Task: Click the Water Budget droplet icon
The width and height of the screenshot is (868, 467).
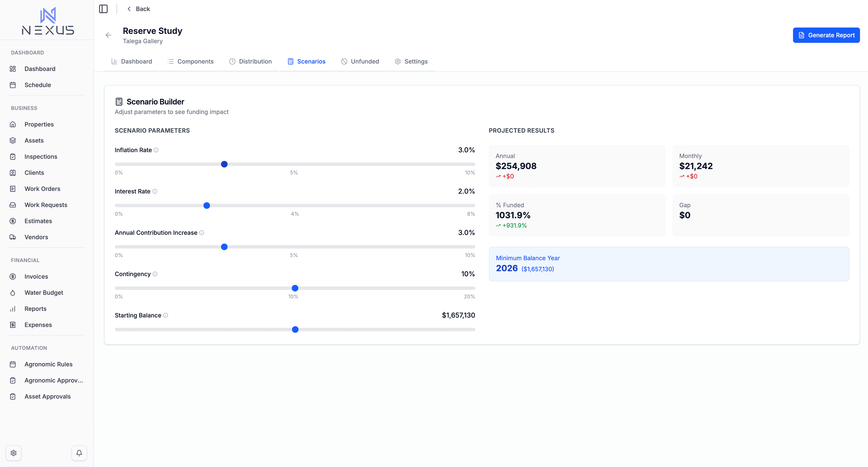Action: [13, 293]
